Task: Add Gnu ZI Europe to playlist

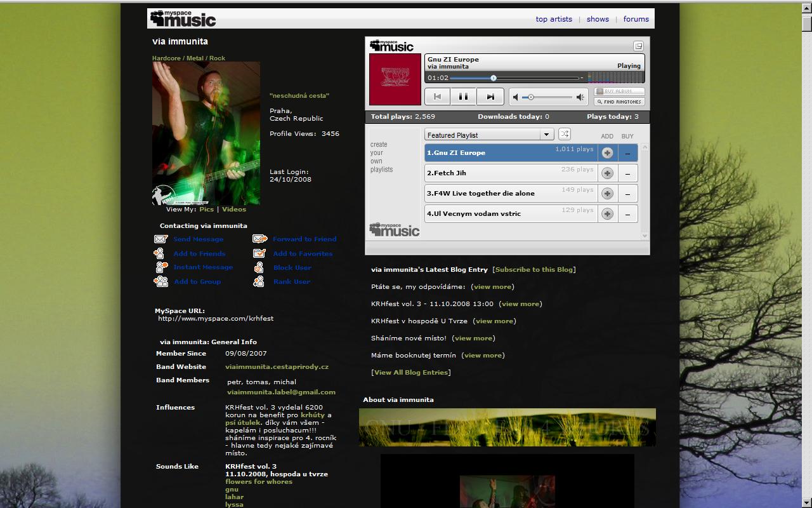Action: (x=607, y=153)
